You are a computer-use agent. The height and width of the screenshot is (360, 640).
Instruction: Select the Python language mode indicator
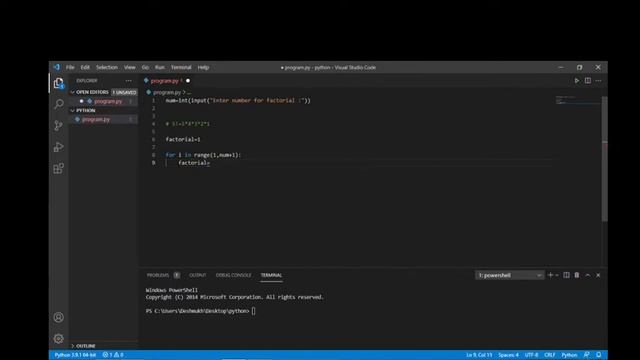pos(569,355)
